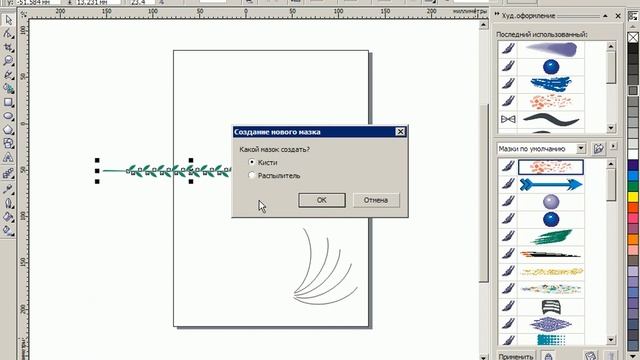Viewport: 640px width, 360px height.
Task: Close the Создание нового мазка dialog
Action: pyautogui.click(x=400, y=131)
